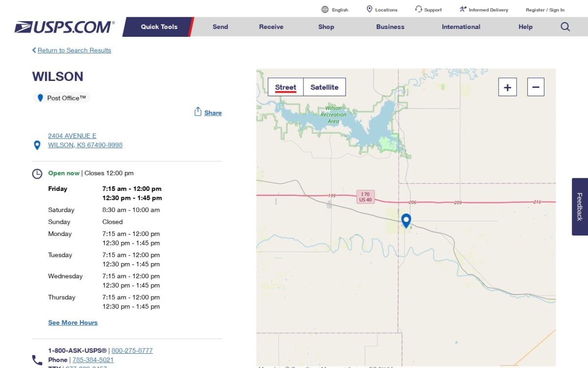
Task: Click the Open now status text
Action: (x=64, y=173)
